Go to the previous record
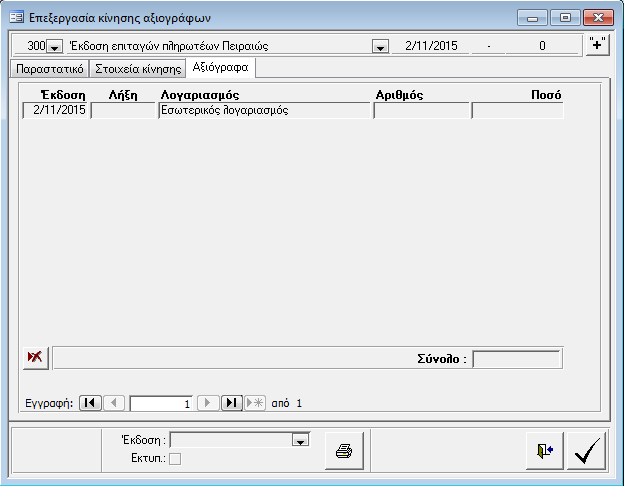Screen dimensions: 624x486 (114, 403)
